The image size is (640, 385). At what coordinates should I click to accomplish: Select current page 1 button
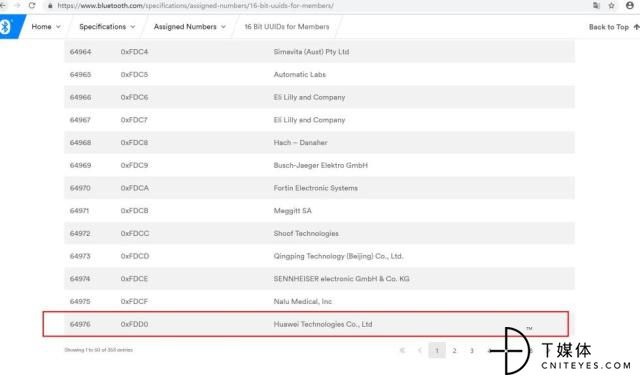point(437,350)
